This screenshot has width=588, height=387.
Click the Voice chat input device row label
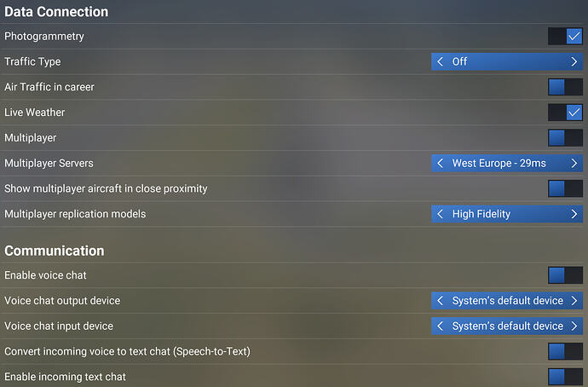(x=59, y=326)
